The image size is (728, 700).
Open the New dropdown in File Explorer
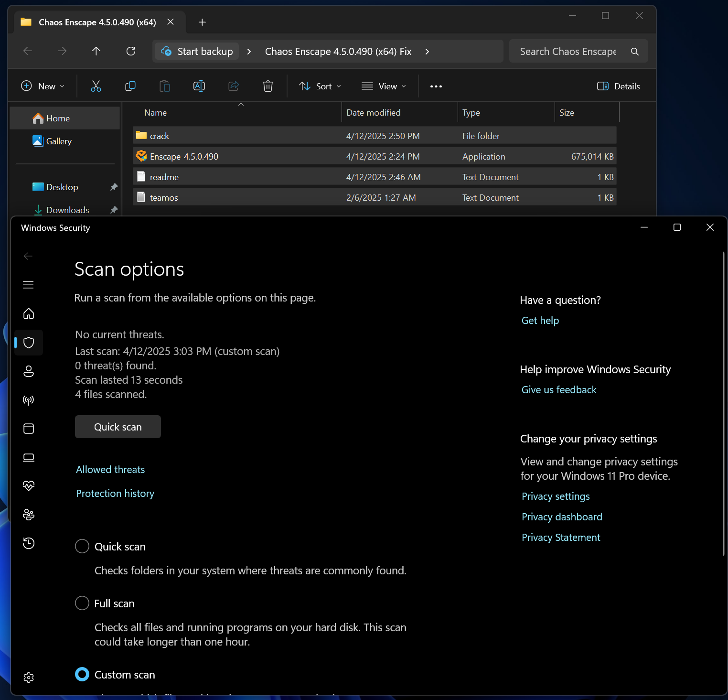pos(43,86)
